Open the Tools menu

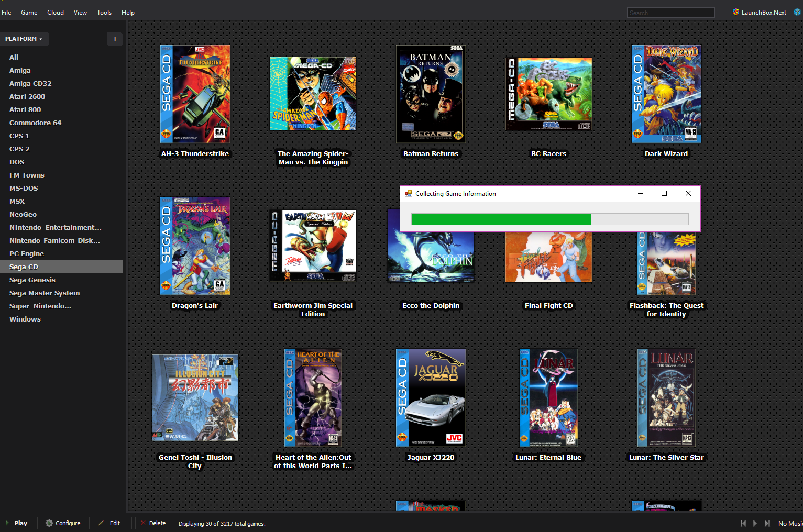(104, 13)
